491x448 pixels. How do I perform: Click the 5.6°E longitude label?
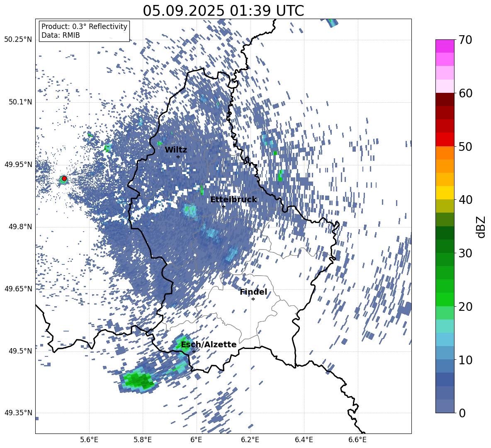tap(89, 440)
